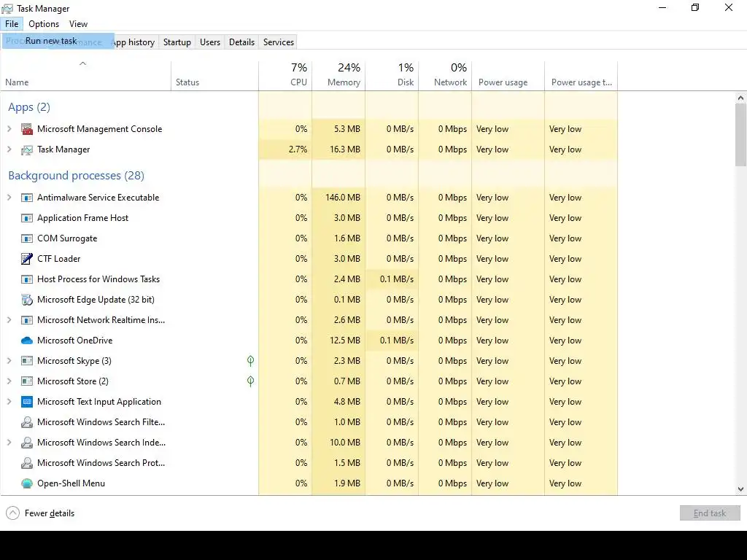Click the scrollbar down arrow
The image size is (747, 560).
(x=741, y=489)
